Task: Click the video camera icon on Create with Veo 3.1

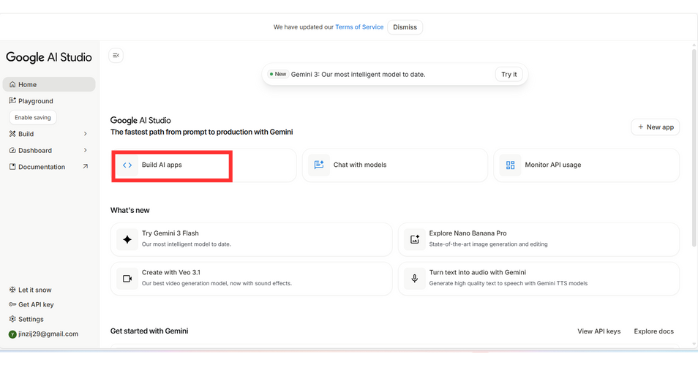Action: pos(127,279)
